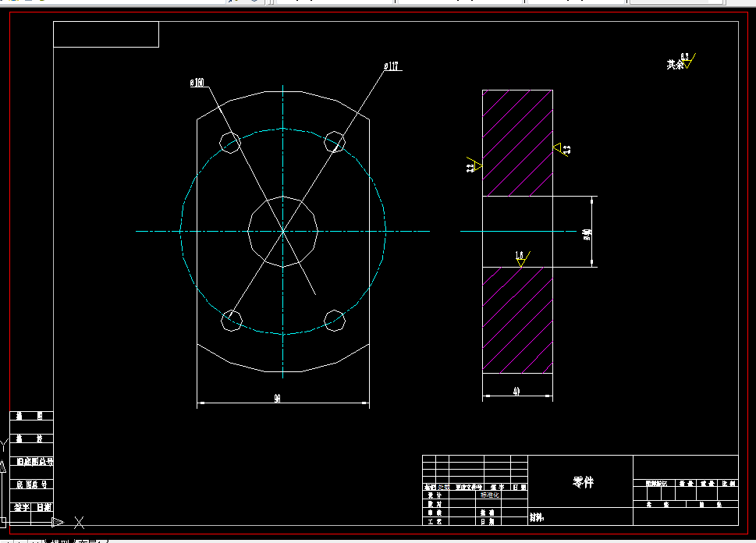Click the 零件 title block text
This screenshot has height=543, width=756.
584,481
